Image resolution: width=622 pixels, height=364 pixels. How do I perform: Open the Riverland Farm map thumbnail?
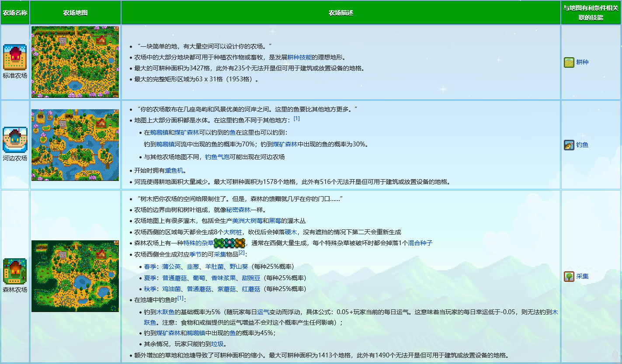pyautogui.click(x=75, y=145)
